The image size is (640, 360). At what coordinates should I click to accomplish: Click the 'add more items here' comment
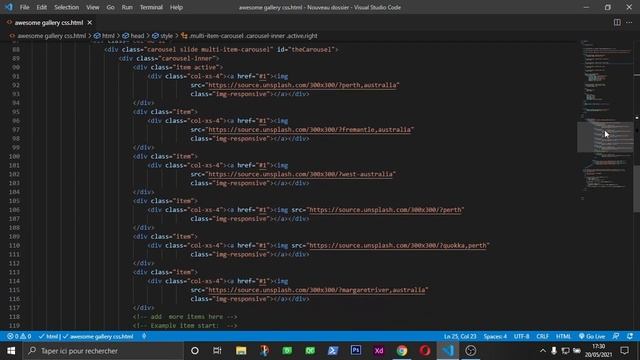coord(185,317)
